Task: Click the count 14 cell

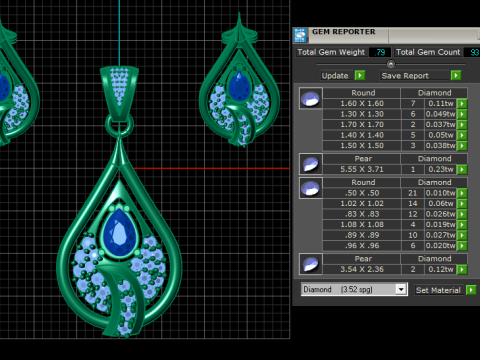Action: coord(413,204)
